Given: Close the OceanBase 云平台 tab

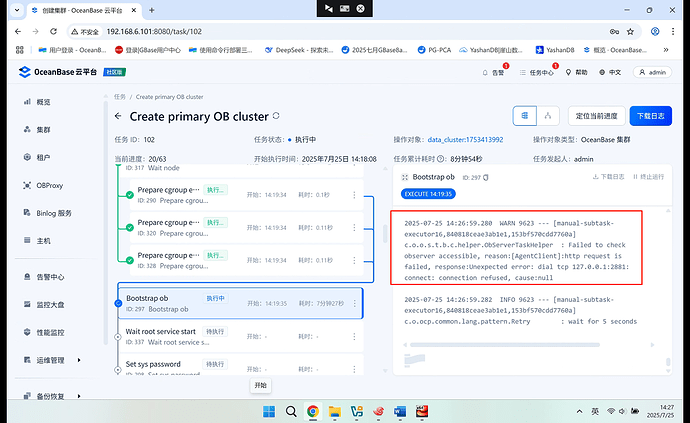Looking at the screenshot, I should [134, 10].
